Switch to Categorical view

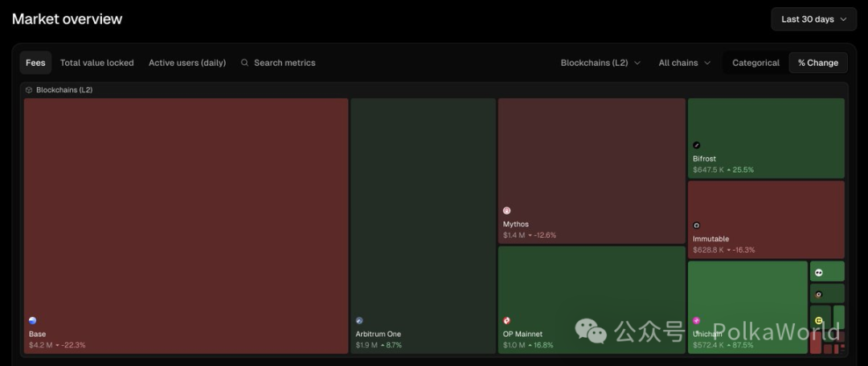pos(755,63)
